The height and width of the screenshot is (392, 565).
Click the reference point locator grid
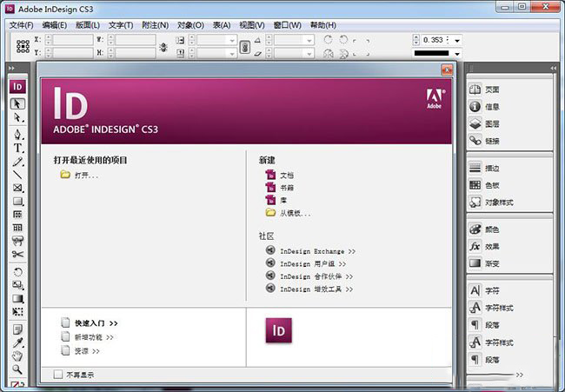click(23, 46)
